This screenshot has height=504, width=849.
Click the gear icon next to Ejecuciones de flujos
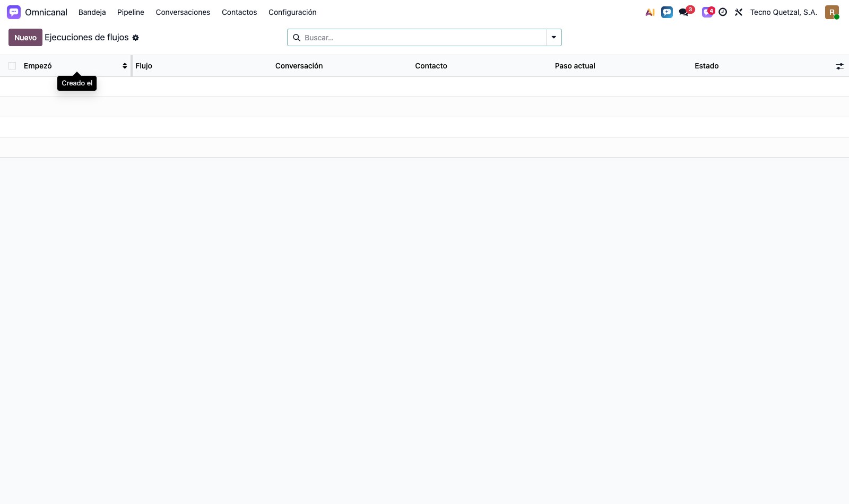pos(136,38)
